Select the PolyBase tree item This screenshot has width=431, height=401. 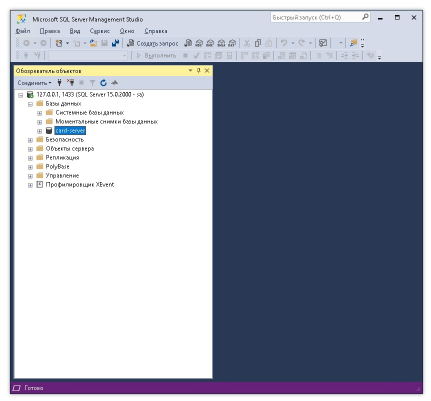pos(57,167)
